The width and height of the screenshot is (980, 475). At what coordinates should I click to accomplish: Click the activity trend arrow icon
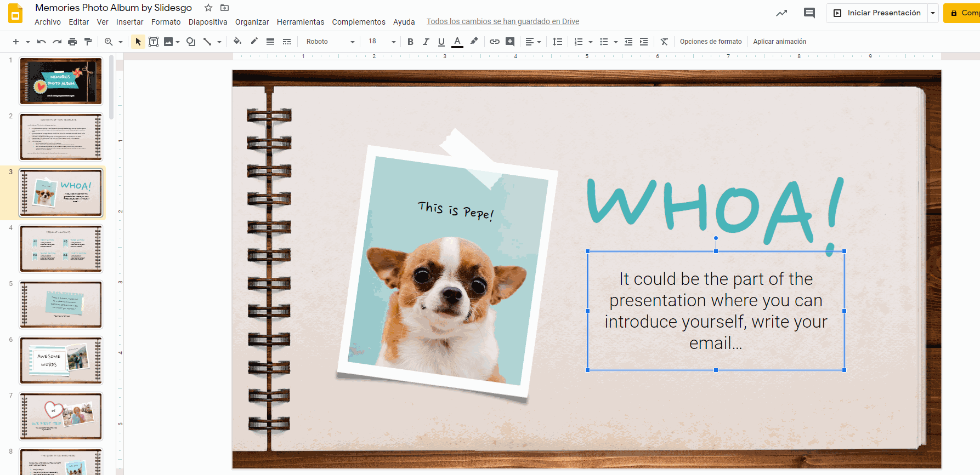(781, 13)
